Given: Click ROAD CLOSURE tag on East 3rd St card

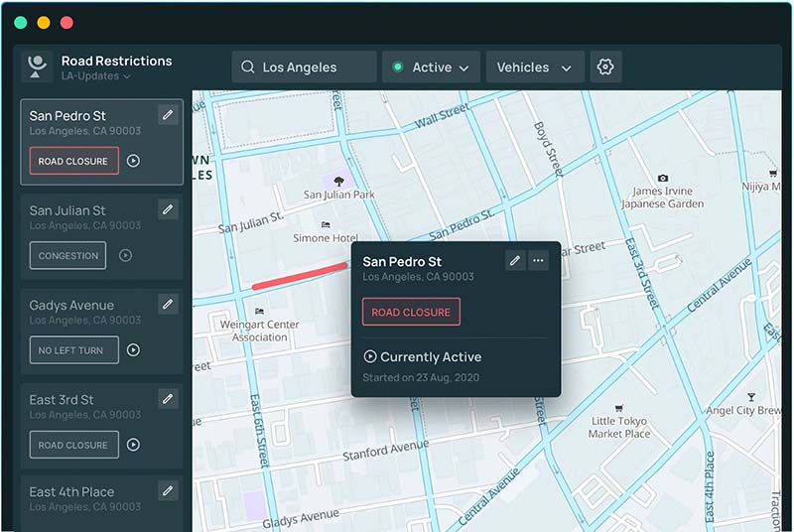Looking at the screenshot, I should tap(73, 445).
